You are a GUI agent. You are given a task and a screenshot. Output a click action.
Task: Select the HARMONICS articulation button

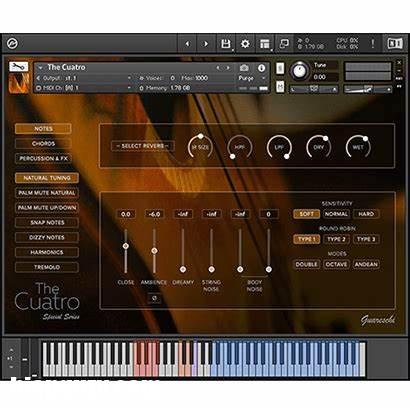pyautogui.click(x=47, y=252)
